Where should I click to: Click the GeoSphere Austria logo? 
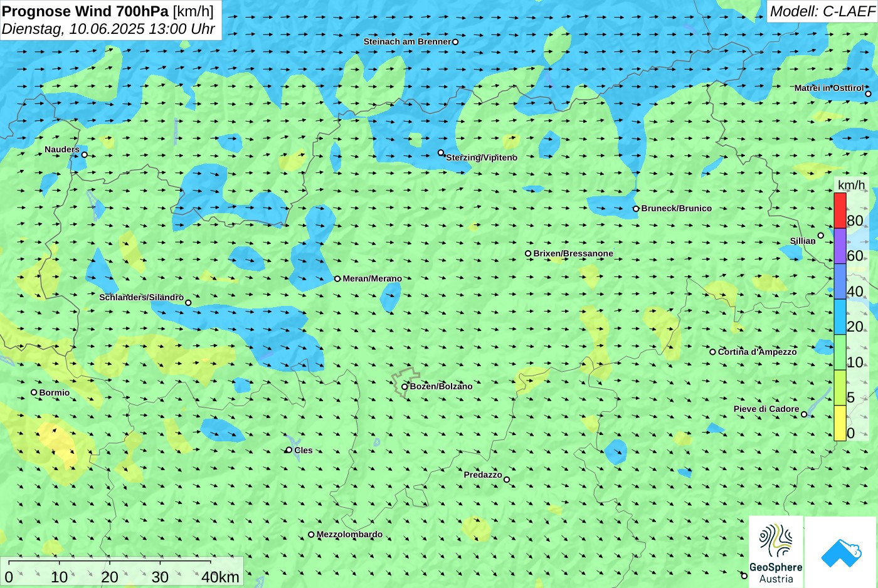776,552
